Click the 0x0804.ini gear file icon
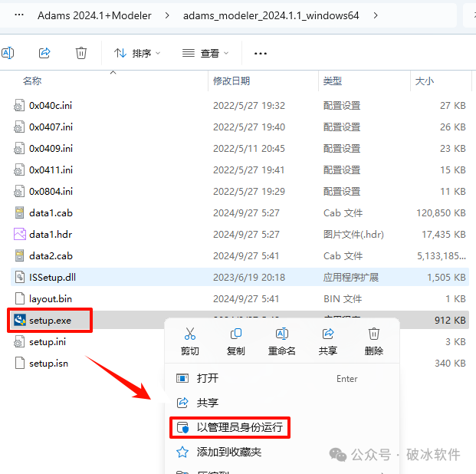Image resolution: width=476 pixels, height=474 pixels. 19,191
